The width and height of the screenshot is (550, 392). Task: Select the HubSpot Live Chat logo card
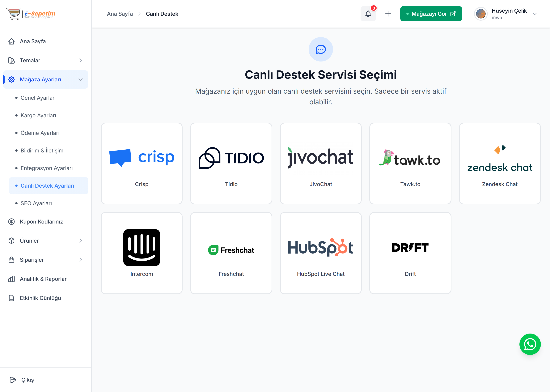[x=321, y=253]
